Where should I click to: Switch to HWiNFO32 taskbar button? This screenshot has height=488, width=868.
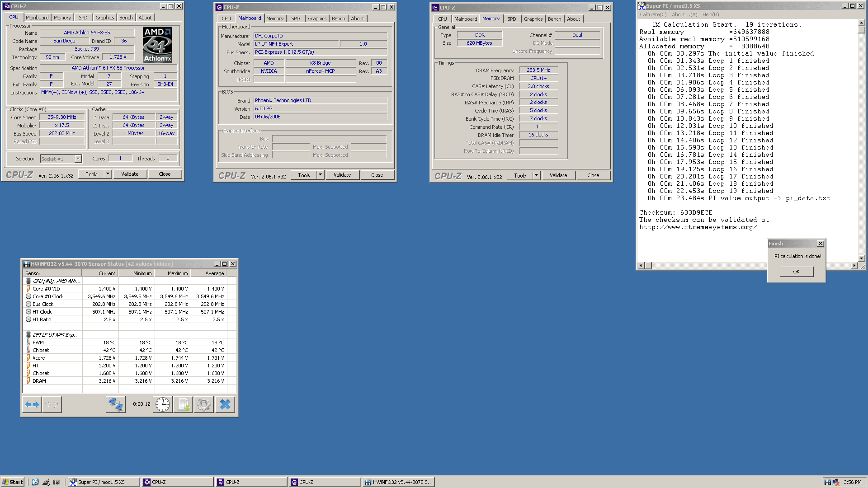398,482
